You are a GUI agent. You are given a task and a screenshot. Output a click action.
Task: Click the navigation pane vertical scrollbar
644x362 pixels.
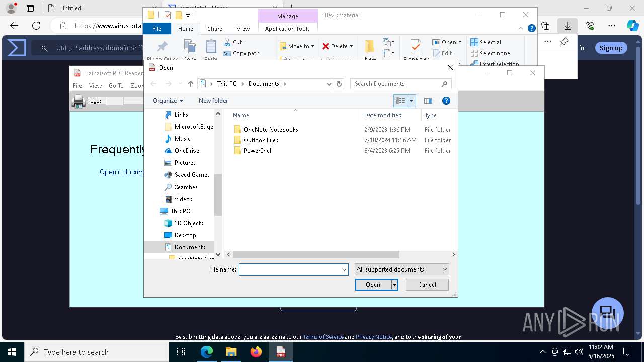coord(218,195)
